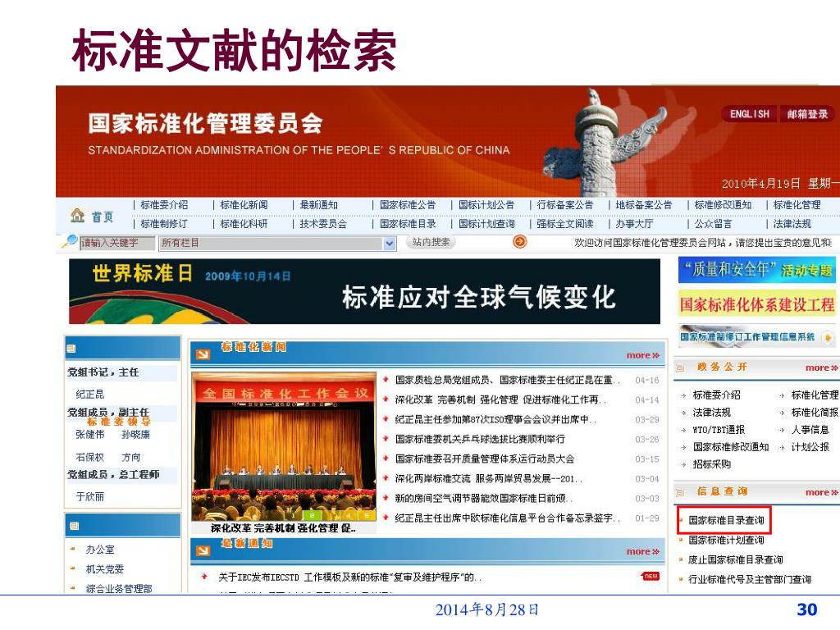
Task: Click WTO/TBT通报 link
Action: click(x=719, y=430)
